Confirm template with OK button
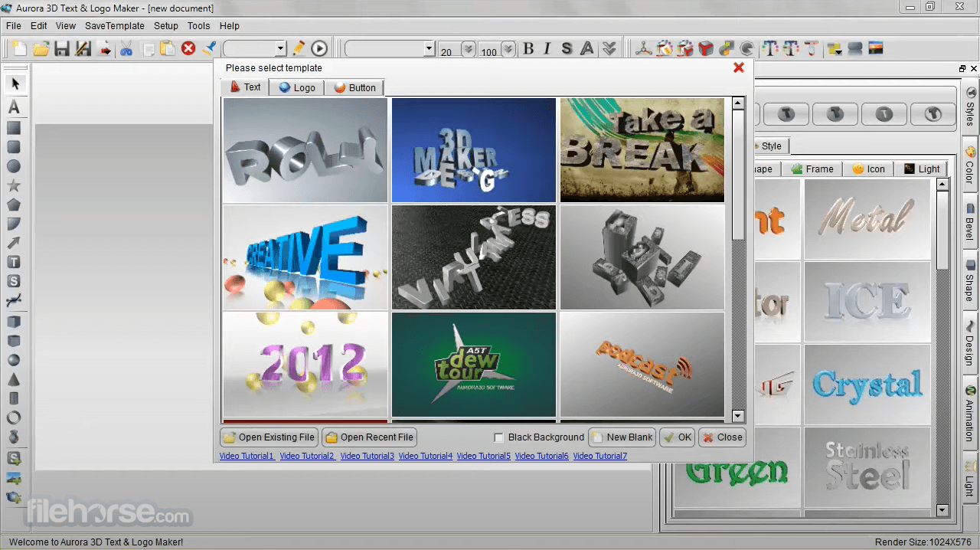The image size is (980, 550). click(x=678, y=437)
